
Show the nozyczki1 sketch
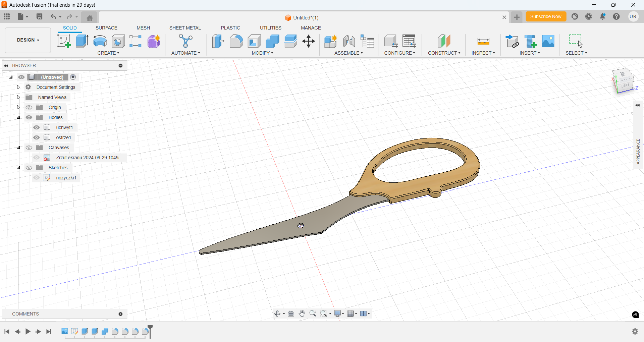click(37, 178)
